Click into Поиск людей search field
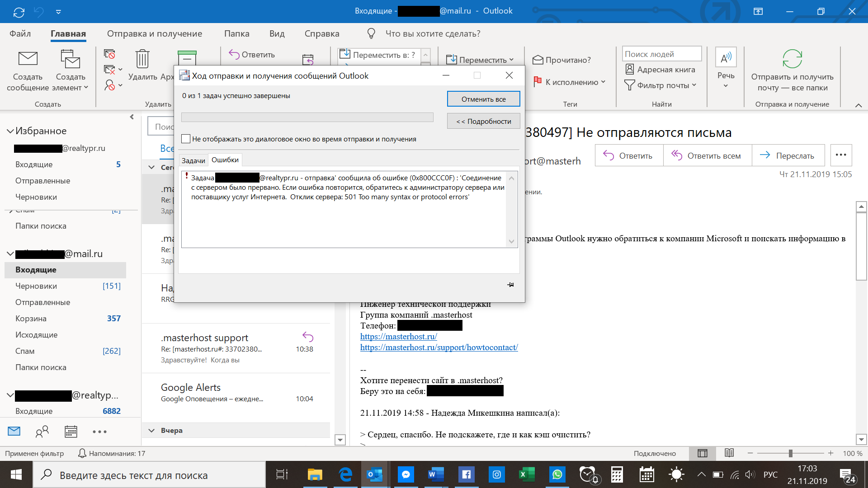This screenshot has width=868, height=488. pyautogui.click(x=662, y=54)
